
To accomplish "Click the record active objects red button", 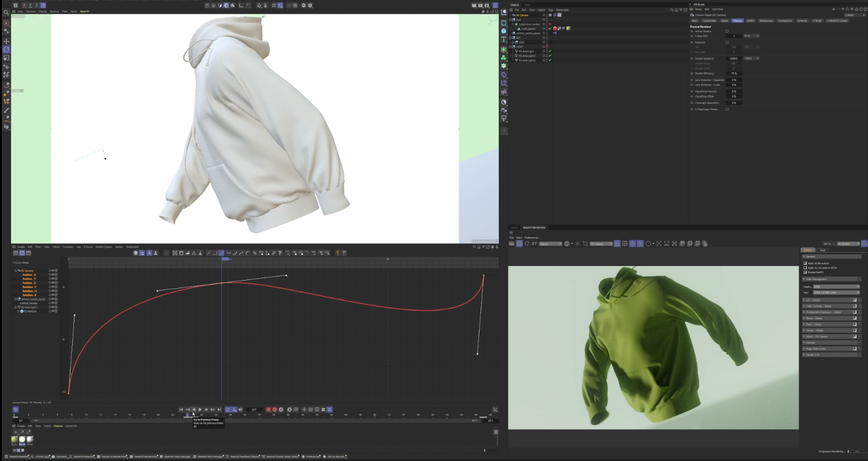I will coord(269,409).
